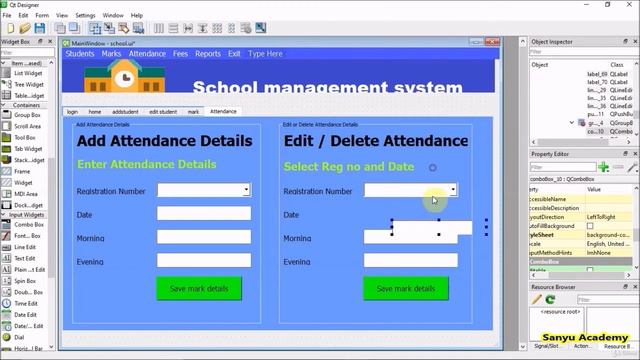
Task: Lay out horizontally in splitter
Action: (x=188, y=28)
